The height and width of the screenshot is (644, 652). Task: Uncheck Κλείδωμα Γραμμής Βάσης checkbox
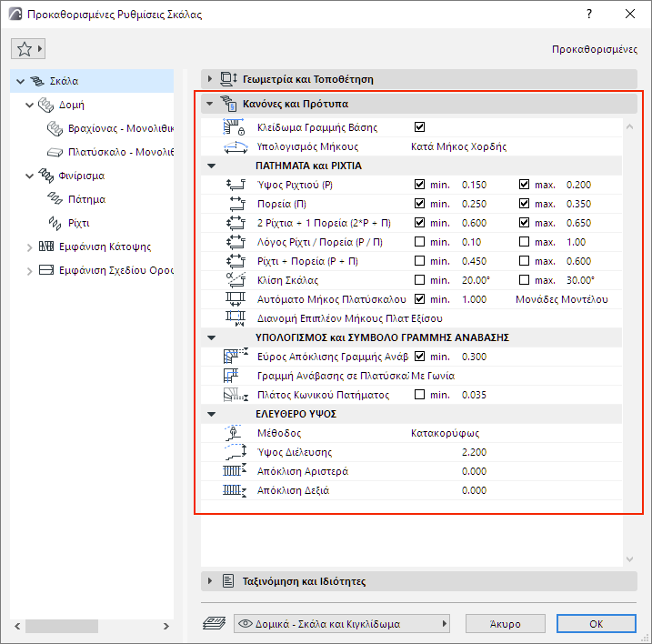click(419, 126)
